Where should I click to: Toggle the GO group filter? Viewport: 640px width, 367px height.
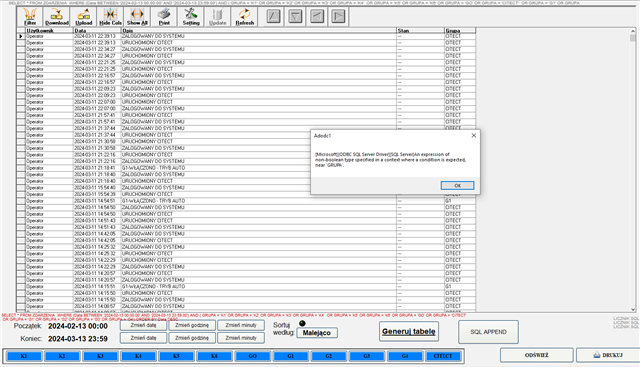252,356
